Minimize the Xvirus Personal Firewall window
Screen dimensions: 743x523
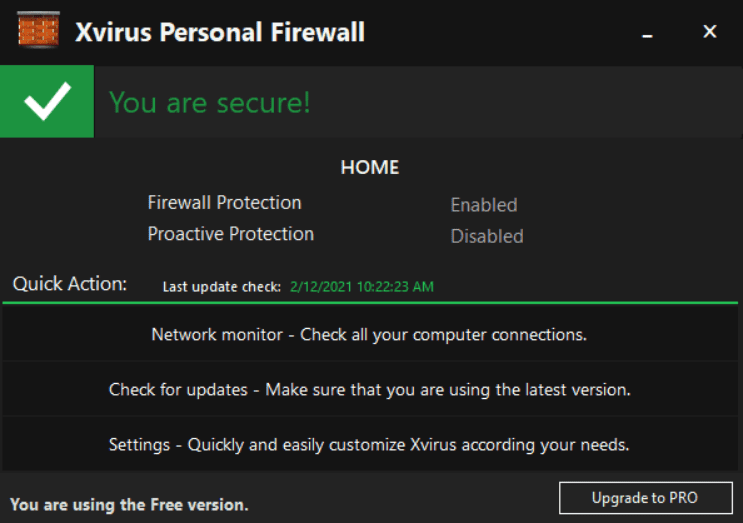(x=645, y=33)
